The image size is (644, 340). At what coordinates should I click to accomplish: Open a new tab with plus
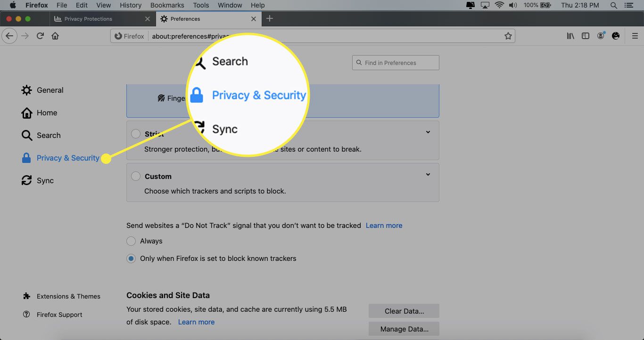(x=269, y=18)
